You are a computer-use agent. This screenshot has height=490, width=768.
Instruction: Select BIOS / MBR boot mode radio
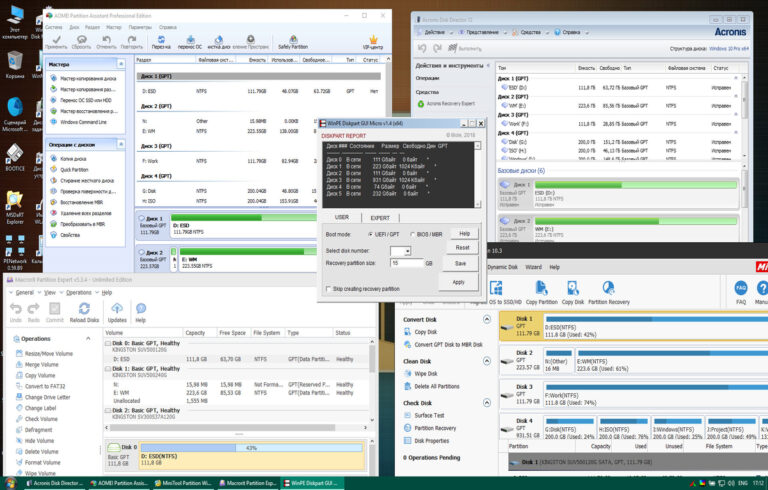point(412,234)
